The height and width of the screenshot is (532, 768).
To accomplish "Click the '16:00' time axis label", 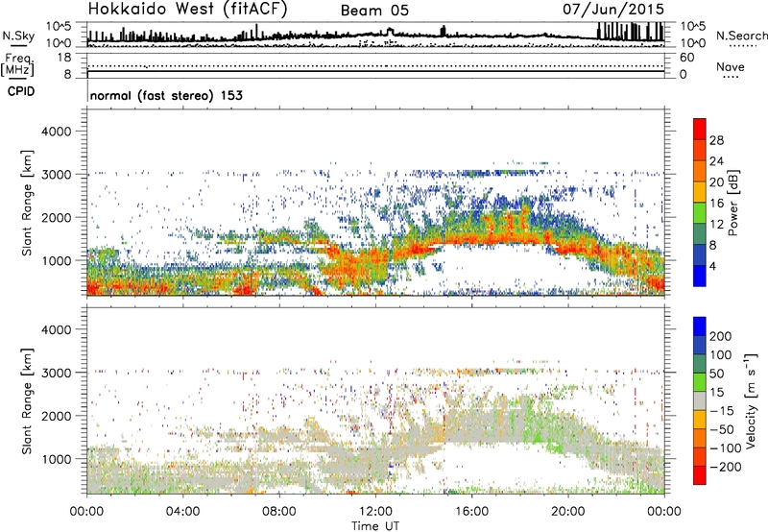I will [x=471, y=512].
